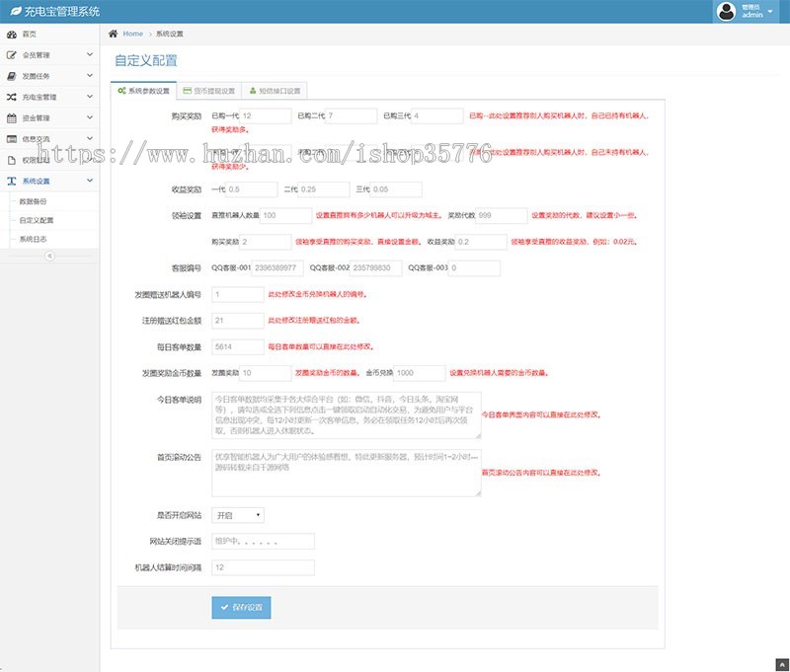Switch to the 短信接口设置 tab
The width and height of the screenshot is (790, 672).
(275, 91)
